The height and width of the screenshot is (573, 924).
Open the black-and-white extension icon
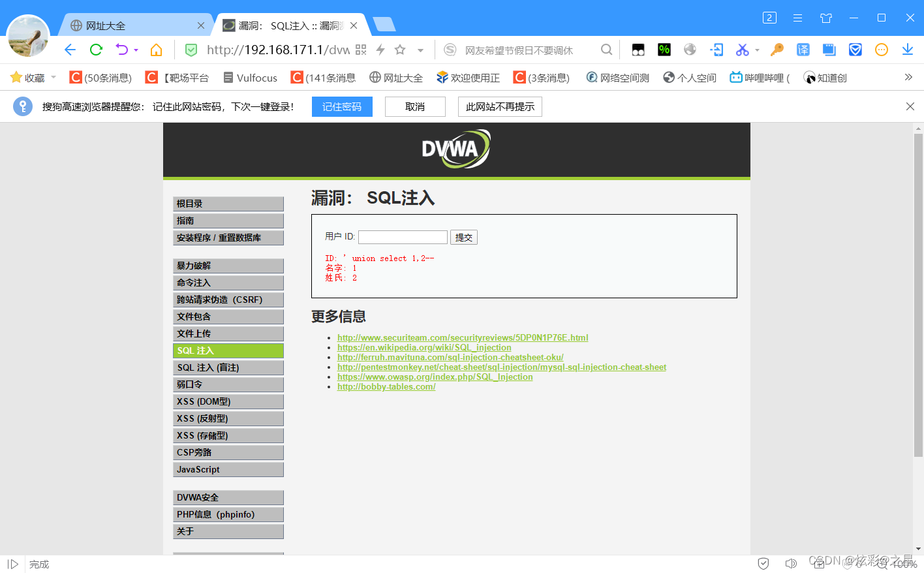(x=638, y=50)
